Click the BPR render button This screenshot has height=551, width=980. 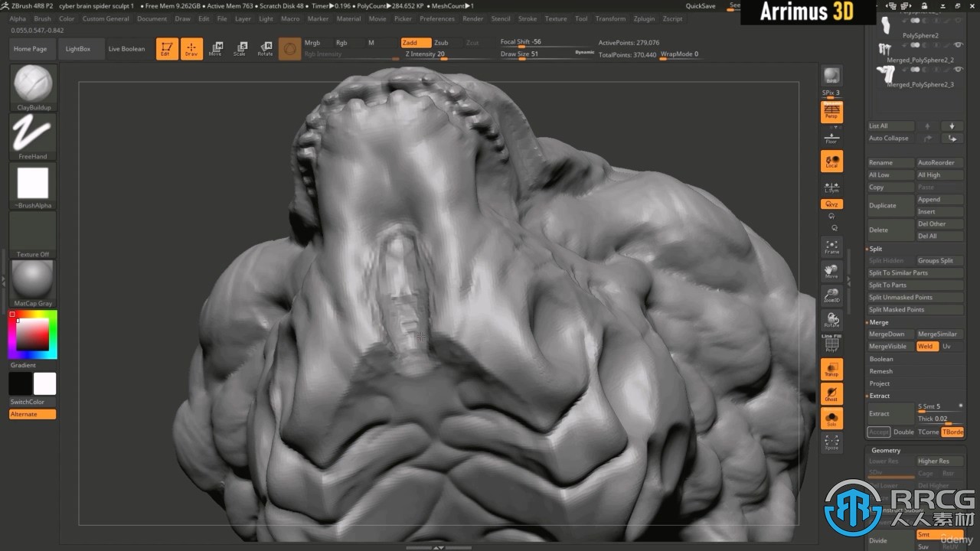831,76
